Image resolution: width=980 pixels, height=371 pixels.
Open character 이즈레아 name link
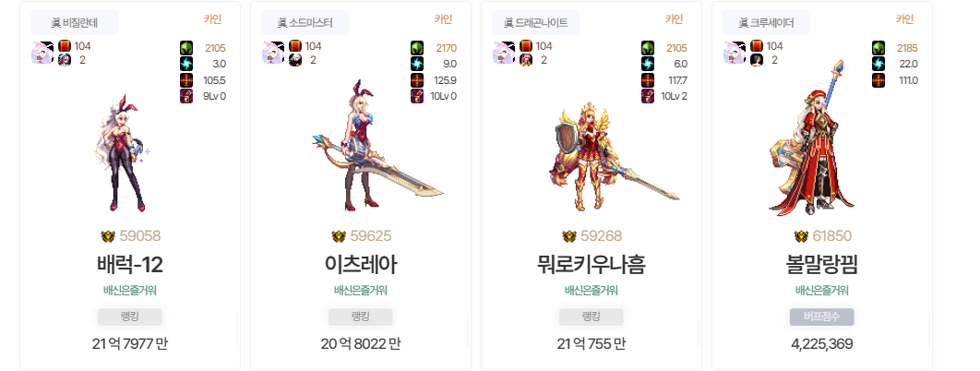coord(361,265)
